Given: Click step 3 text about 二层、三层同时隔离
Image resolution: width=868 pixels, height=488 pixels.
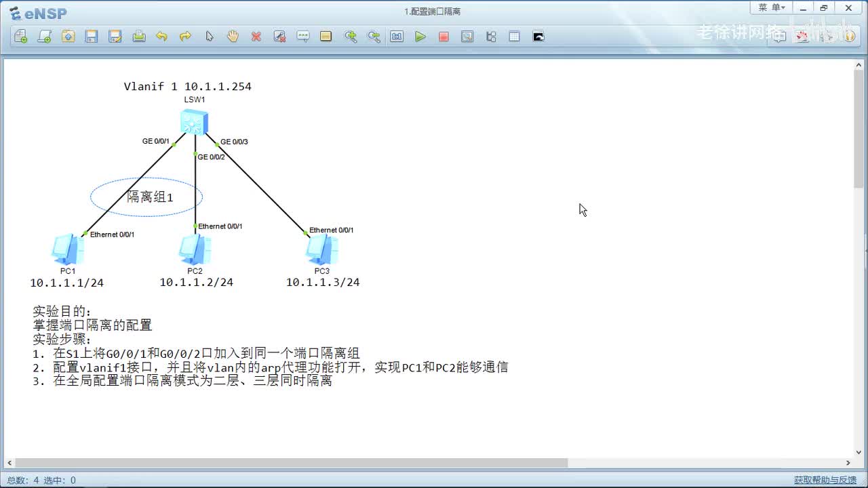Looking at the screenshot, I should coord(182,381).
